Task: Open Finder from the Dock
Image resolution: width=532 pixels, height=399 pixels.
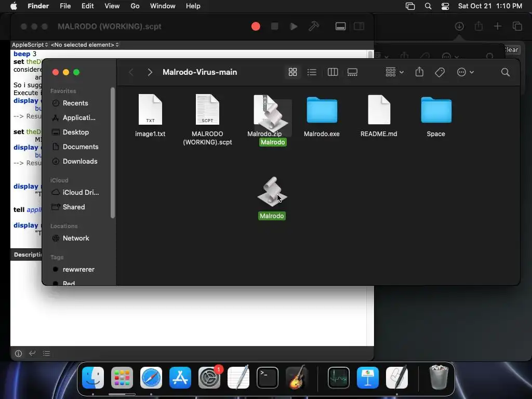Action: (x=93, y=378)
